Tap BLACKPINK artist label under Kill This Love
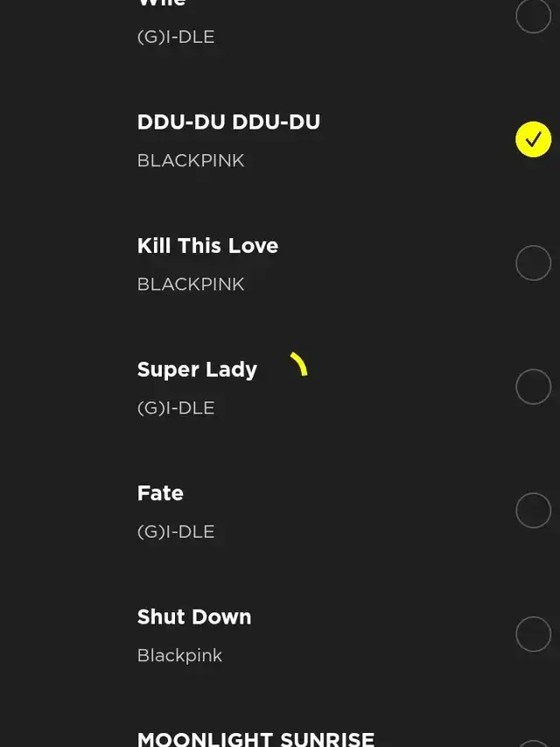 pyautogui.click(x=191, y=284)
